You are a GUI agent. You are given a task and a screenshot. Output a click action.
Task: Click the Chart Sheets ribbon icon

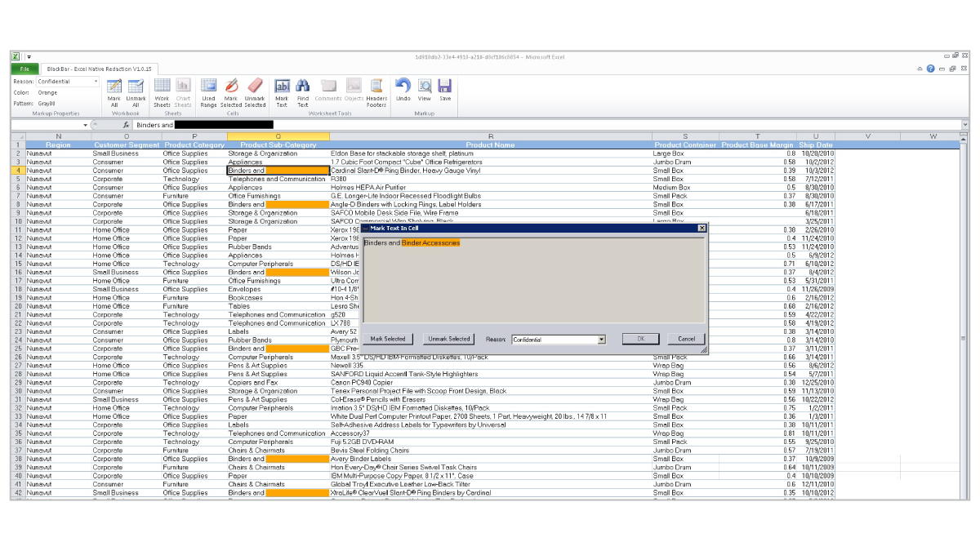[183, 93]
